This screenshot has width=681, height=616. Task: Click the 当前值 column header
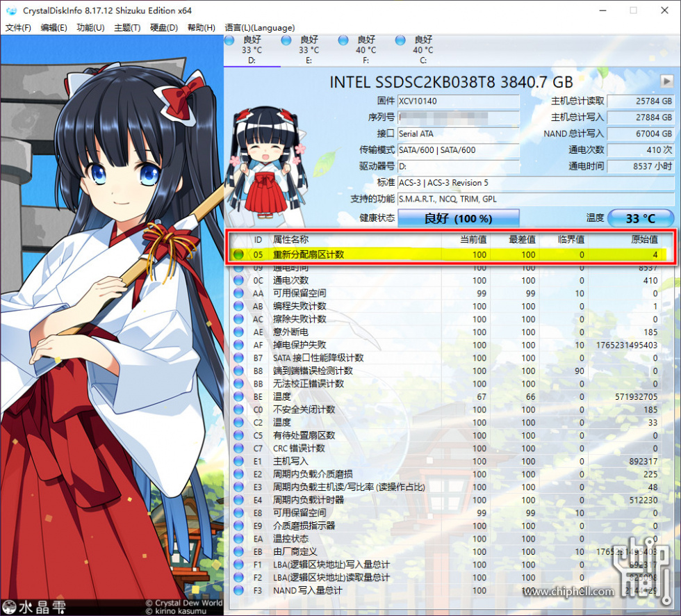(x=473, y=239)
